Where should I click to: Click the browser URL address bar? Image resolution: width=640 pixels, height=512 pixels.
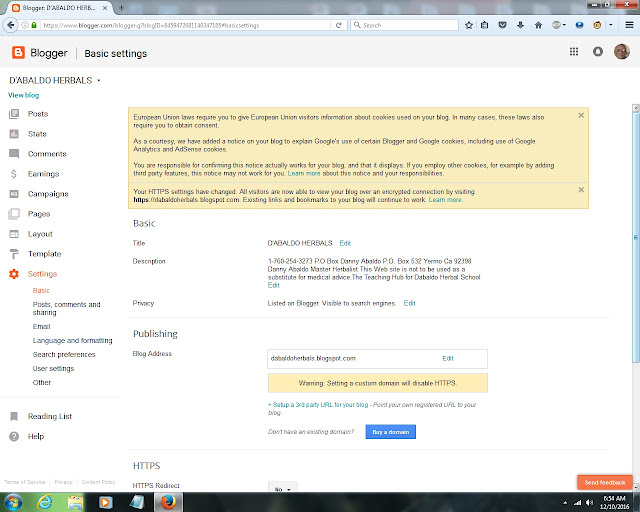(184, 25)
